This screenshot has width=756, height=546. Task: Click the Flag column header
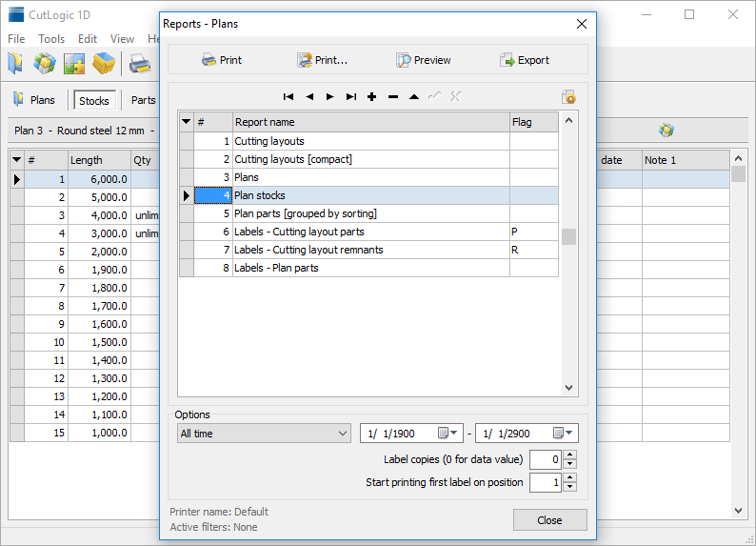click(534, 122)
